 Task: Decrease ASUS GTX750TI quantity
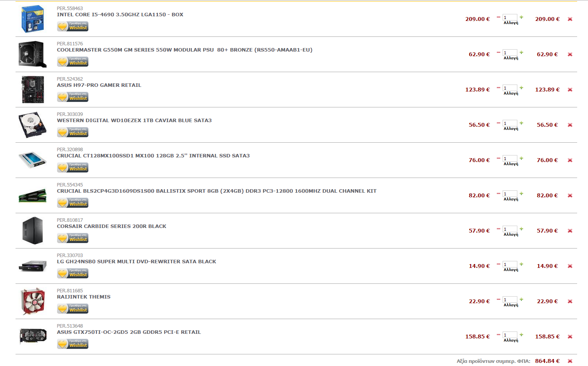pos(498,335)
